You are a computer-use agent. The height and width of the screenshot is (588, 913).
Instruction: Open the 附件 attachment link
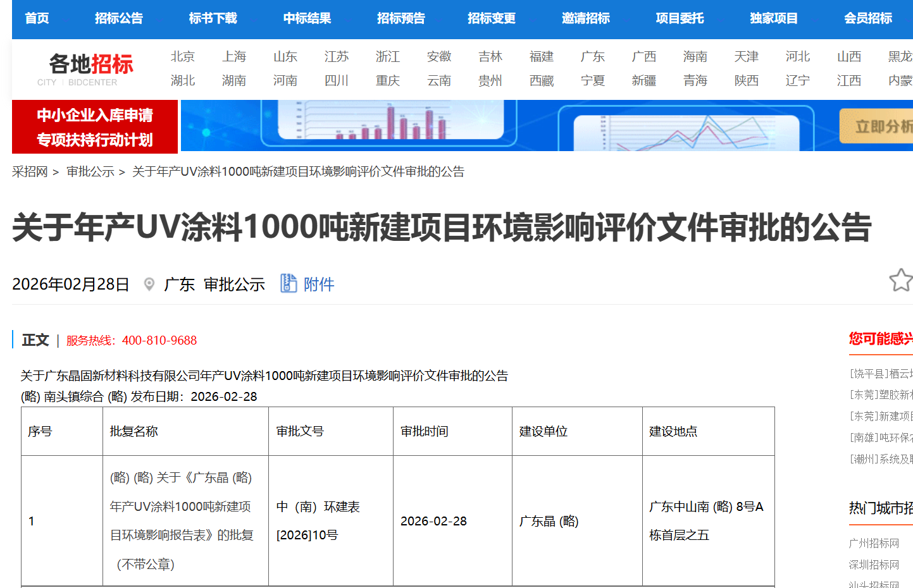tap(319, 285)
